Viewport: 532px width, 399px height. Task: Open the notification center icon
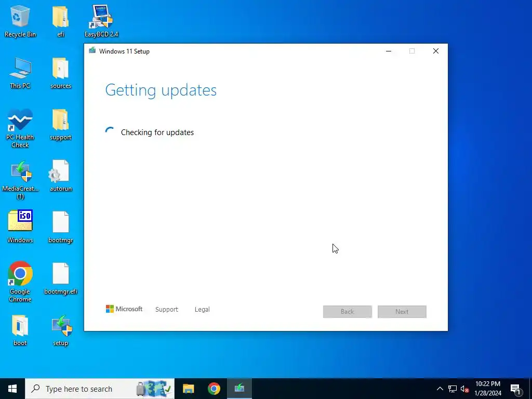516,390
